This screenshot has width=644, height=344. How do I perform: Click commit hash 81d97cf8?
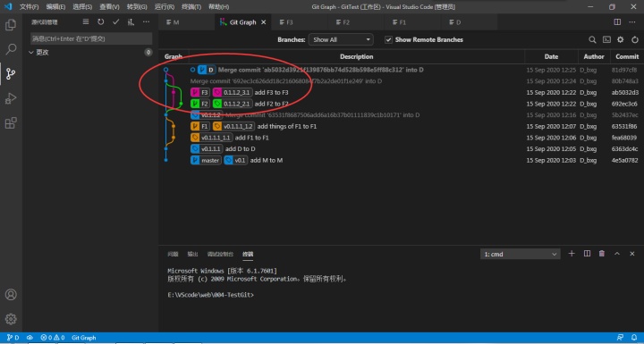tap(624, 70)
